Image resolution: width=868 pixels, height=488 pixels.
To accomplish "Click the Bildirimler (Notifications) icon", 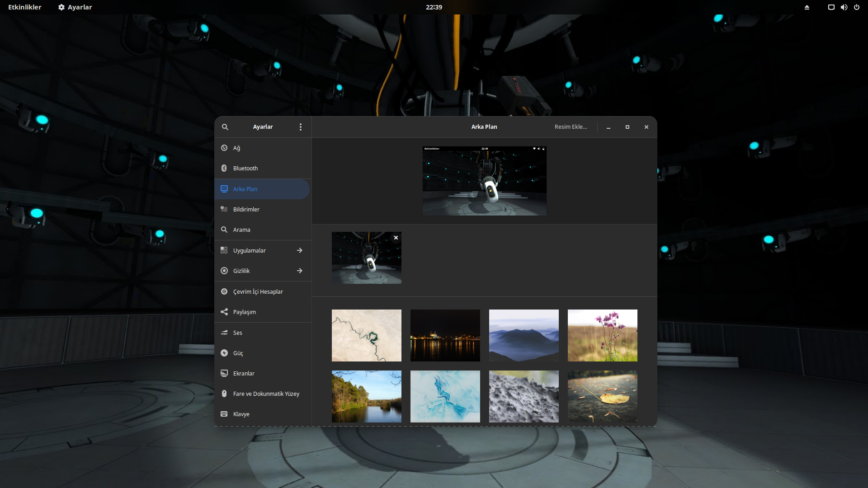I will click(224, 209).
